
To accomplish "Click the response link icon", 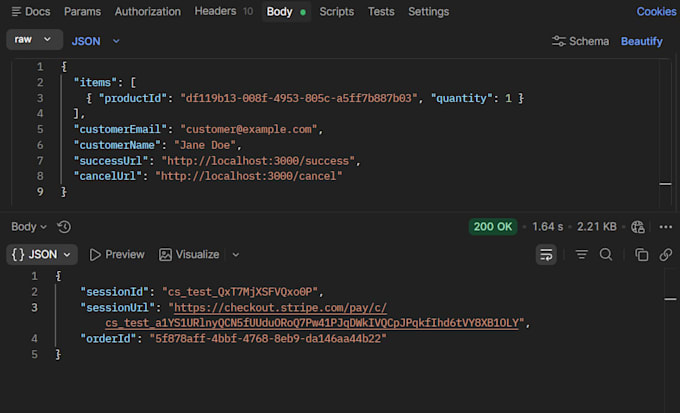I will click(x=666, y=255).
